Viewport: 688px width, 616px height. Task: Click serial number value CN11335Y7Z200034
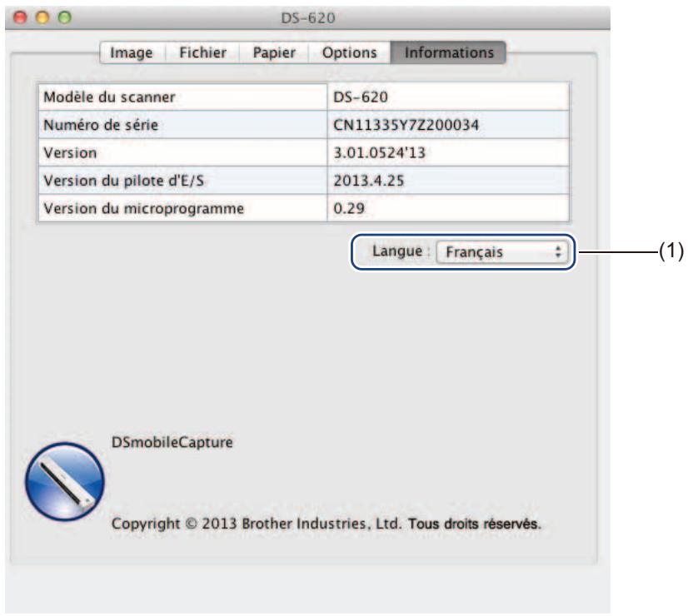pyautogui.click(x=406, y=125)
